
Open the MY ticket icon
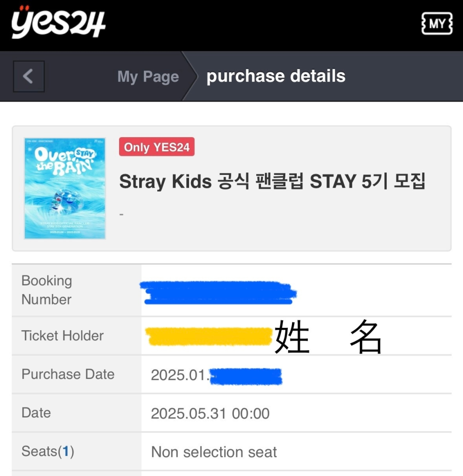pyautogui.click(x=437, y=24)
